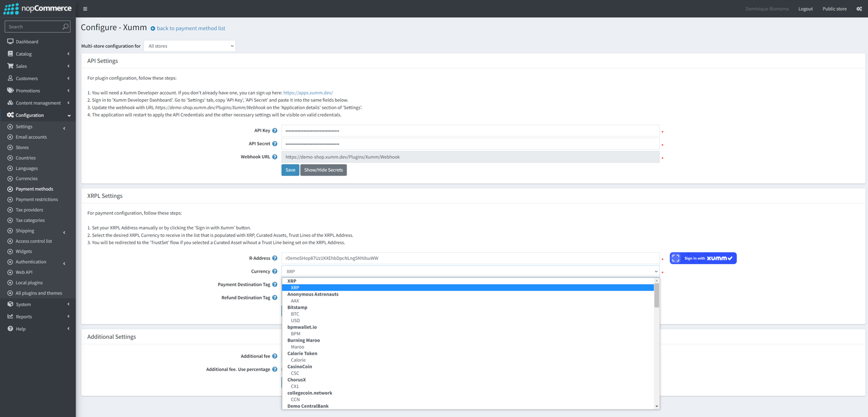
Task: Click the Dashboard monitor icon
Action: point(10,41)
